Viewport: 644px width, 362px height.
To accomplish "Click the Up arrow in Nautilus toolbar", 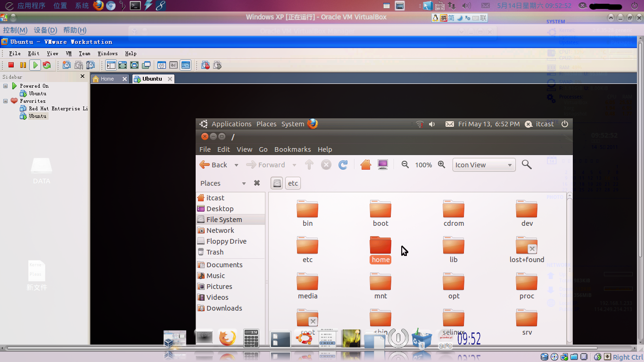I will (309, 165).
